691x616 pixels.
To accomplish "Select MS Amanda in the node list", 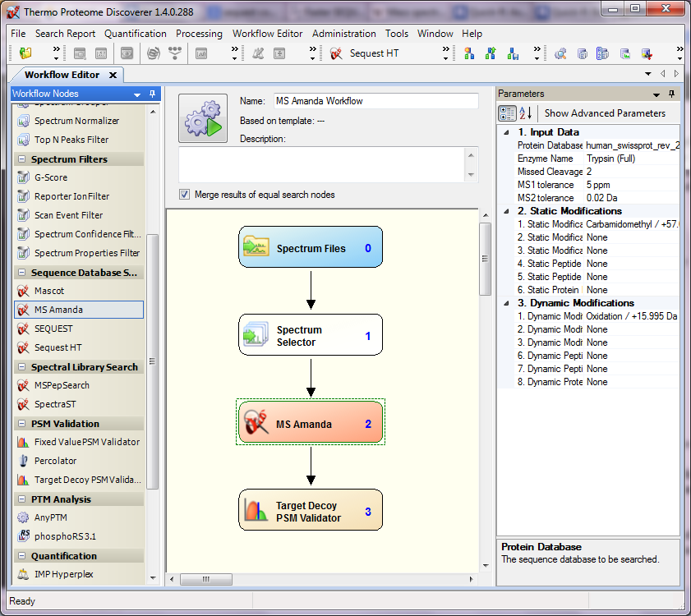I will [x=79, y=310].
